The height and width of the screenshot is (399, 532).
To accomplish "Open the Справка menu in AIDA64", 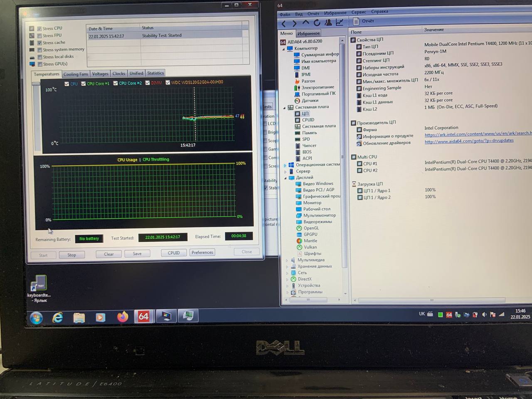I will click(379, 12).
